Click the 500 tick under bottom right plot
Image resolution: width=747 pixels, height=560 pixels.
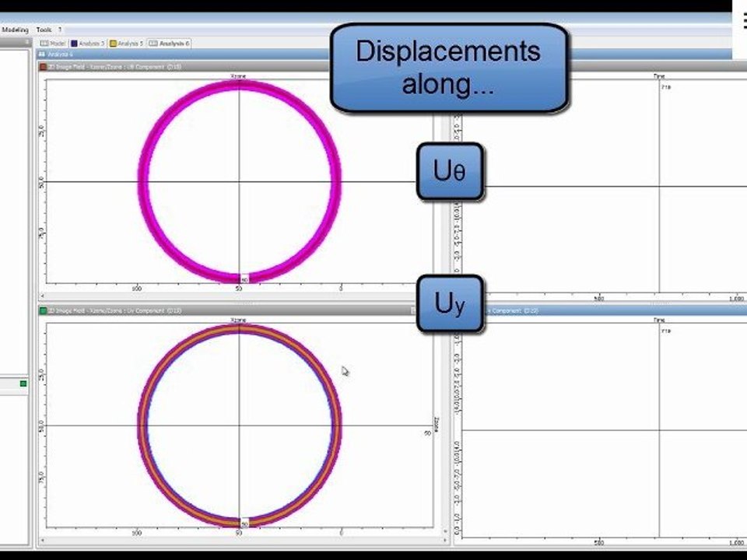pyautogui.click(x=599, y=542)
